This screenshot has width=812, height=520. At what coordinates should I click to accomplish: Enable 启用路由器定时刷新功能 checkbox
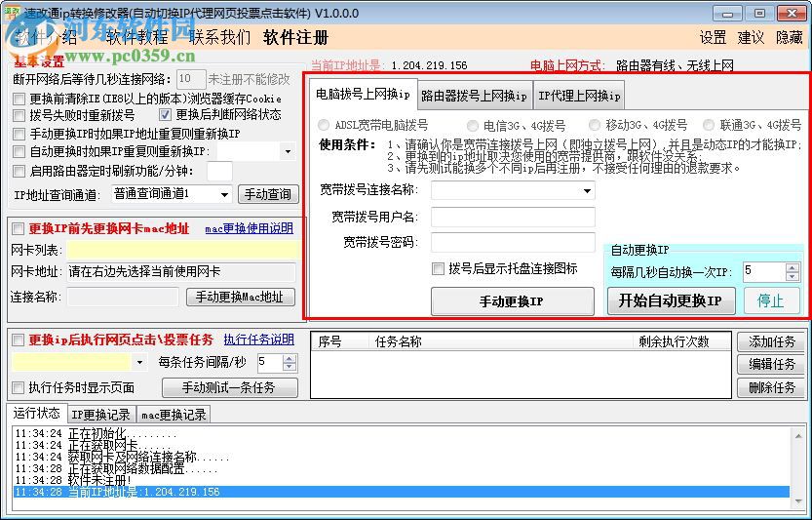pyautogui.click(x=19, y=171)
